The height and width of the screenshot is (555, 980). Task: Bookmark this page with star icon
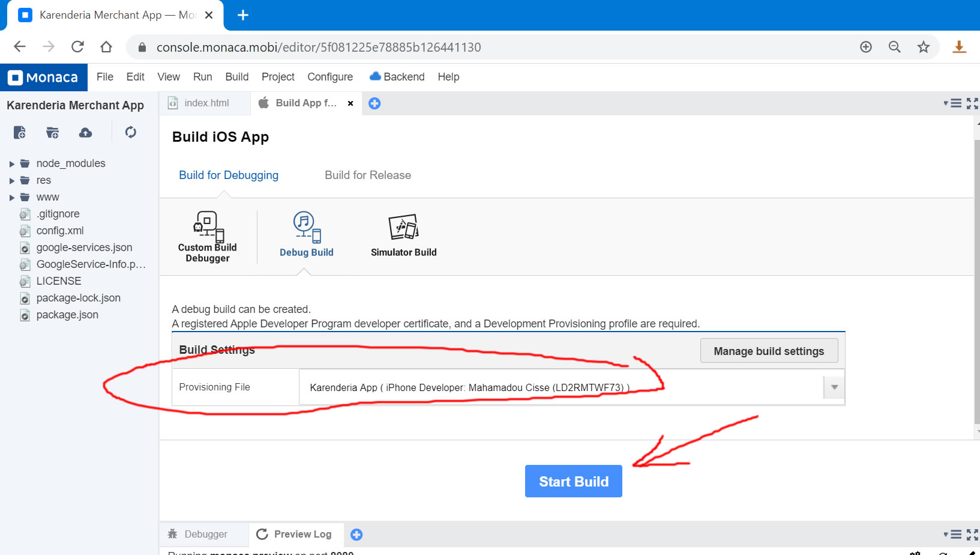click(x=923, y=47)
